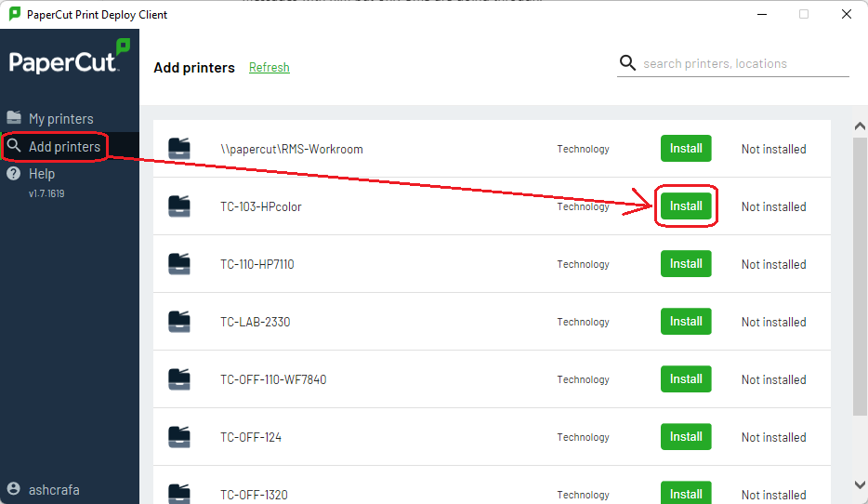Image resolution: width=868 pixels, height=504 pixels.
Task: Select the TC-OFF-110-WF7840 printer name
Action: [x=273, y=379]
